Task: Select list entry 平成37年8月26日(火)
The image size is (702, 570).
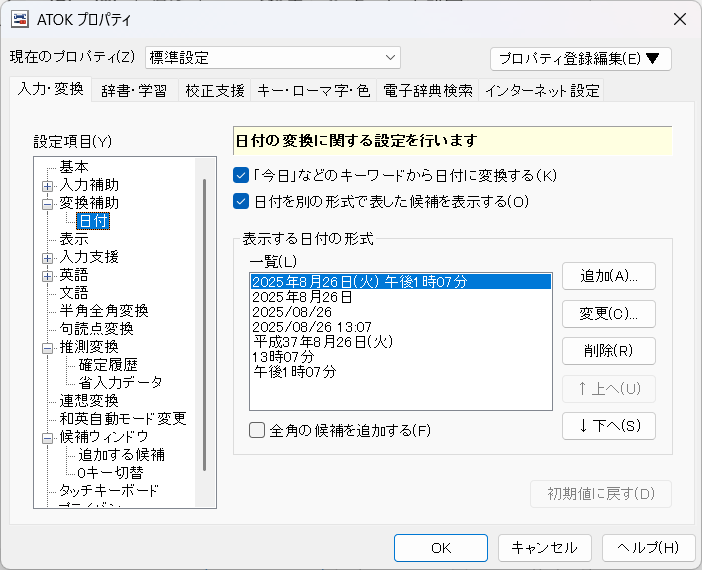Action: click(x=401, y=342)
